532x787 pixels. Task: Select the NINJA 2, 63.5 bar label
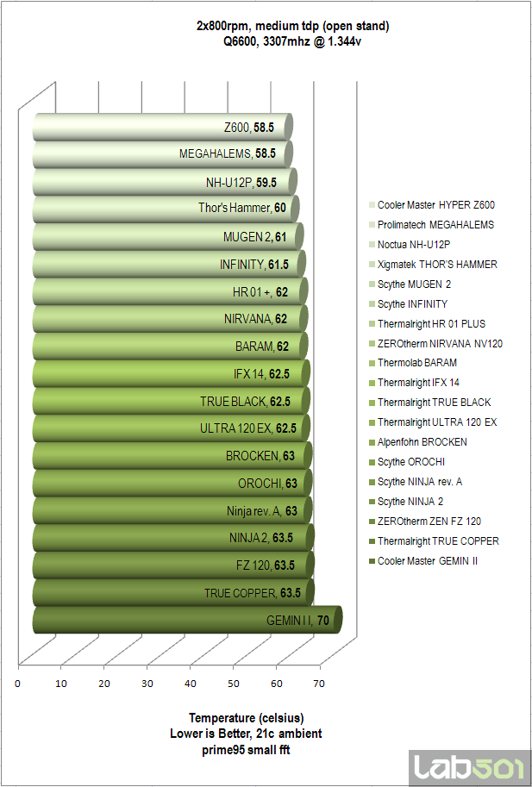pos(261,538)
